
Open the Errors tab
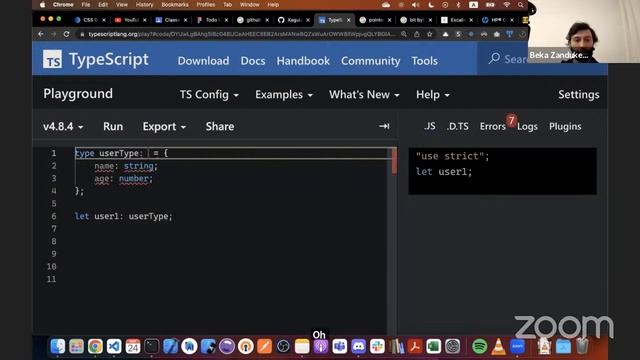(493, 127)
